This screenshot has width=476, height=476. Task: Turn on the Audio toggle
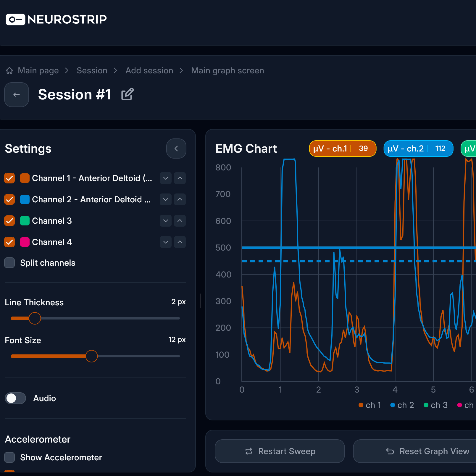pos(15,398)
